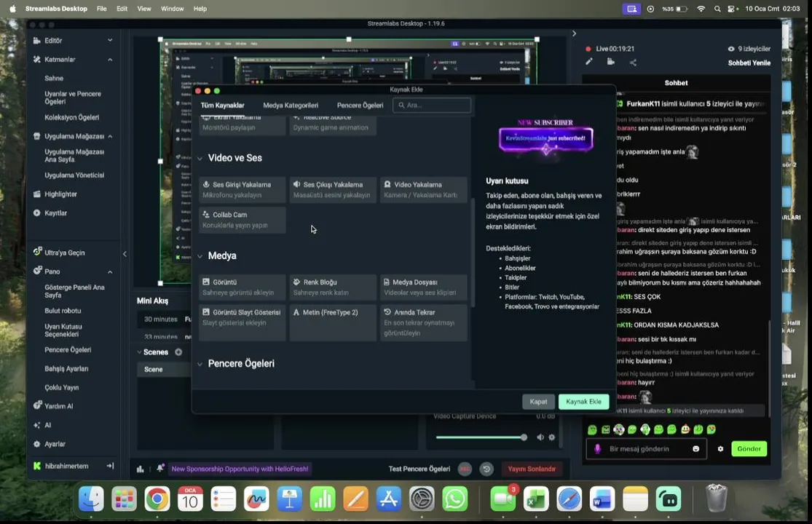Viewport: 812px width, 524px height.
Task: Click the Kaynak Ekle button
Action: tap(583, 402)
